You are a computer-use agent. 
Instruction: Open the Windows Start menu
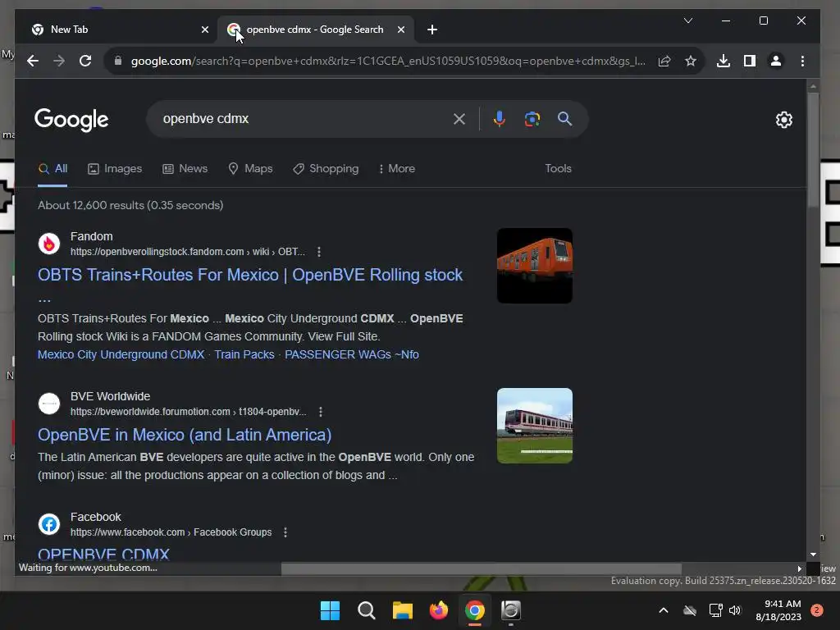point(330,610)
